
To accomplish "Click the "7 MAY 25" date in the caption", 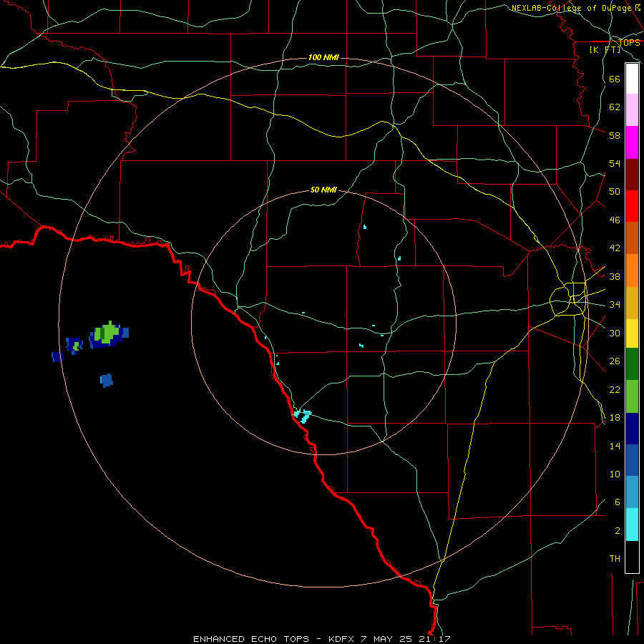I will (x=386, y=639).
